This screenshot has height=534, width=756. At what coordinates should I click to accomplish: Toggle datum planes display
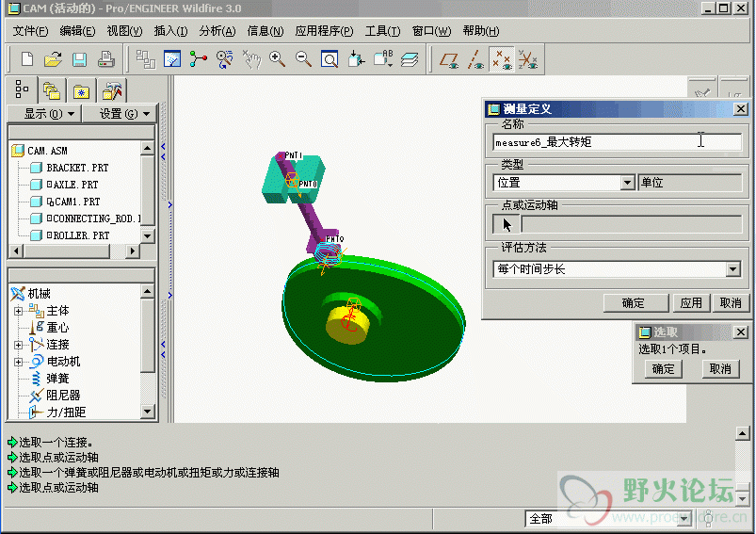(x=449, y=60)
